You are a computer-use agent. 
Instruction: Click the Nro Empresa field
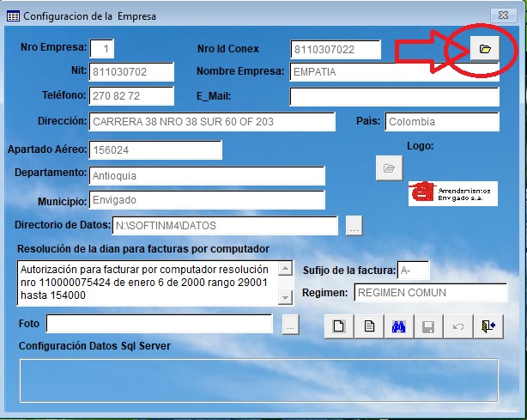click(x=102, y=49)
